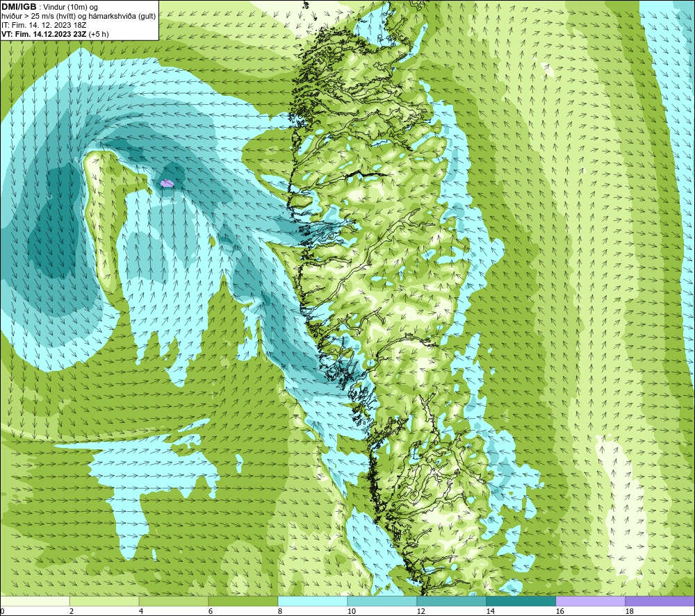Click the purple above-18 m/s legend swatch

pos(660,601)
